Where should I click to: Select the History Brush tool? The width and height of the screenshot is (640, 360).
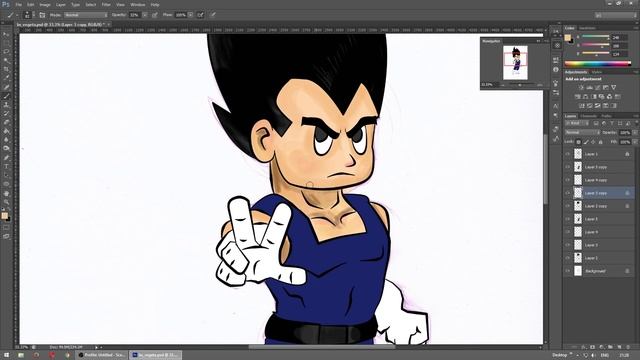pyautogui.click(x=6, y=113)
